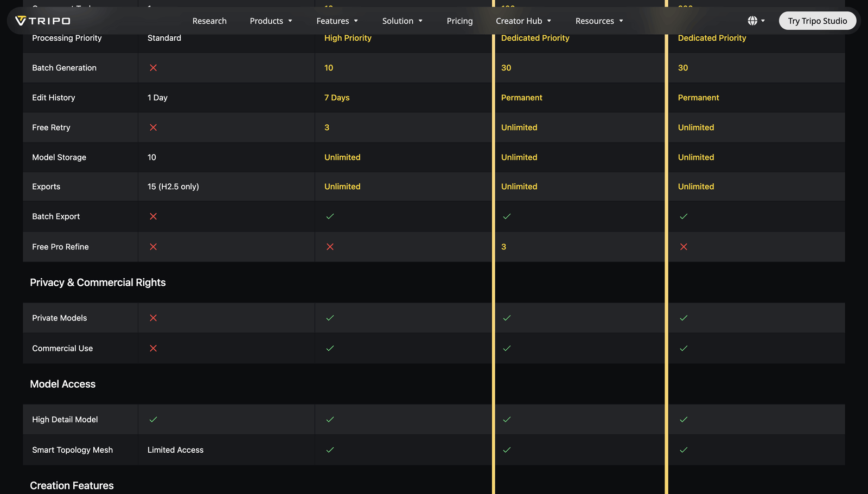Click the Creation Features heading
The image size is (868, 494).
click(x=72, y=485)
